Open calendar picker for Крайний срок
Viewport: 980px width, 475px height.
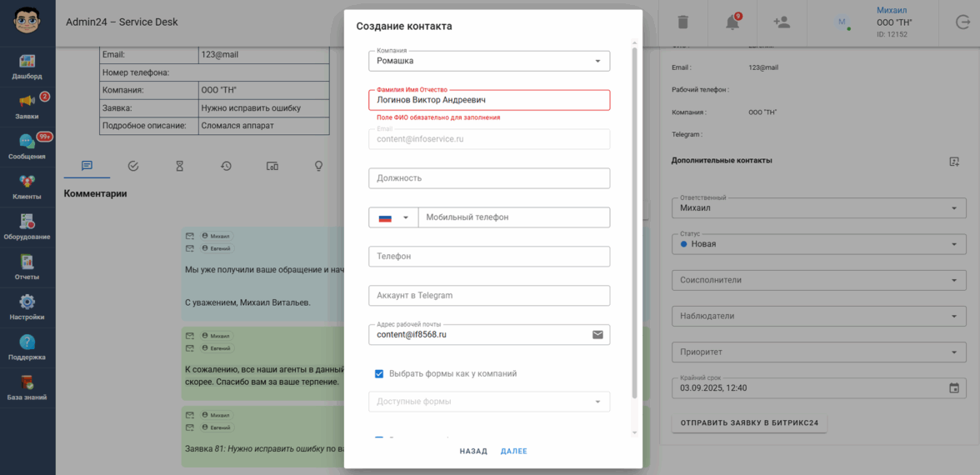[x=954, y=388]
